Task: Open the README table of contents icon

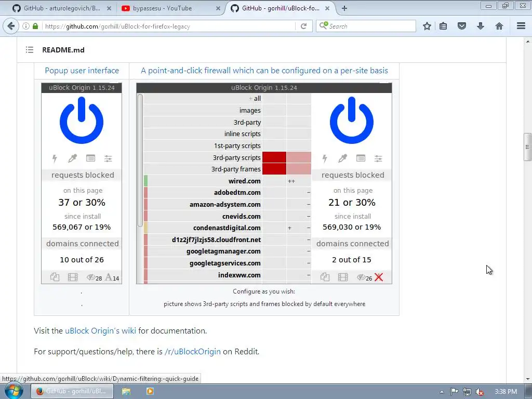Action: tap(30, 50)
